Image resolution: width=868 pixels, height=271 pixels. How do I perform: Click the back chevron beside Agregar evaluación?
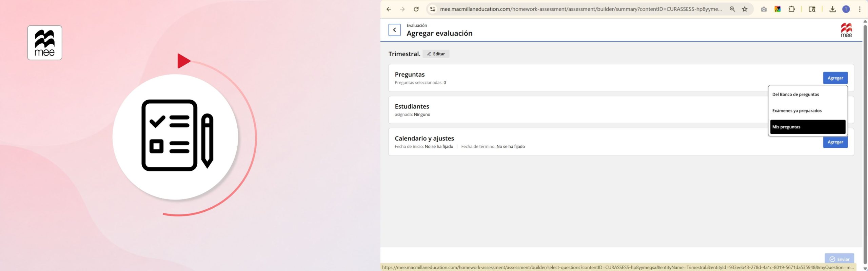(394, 30)
